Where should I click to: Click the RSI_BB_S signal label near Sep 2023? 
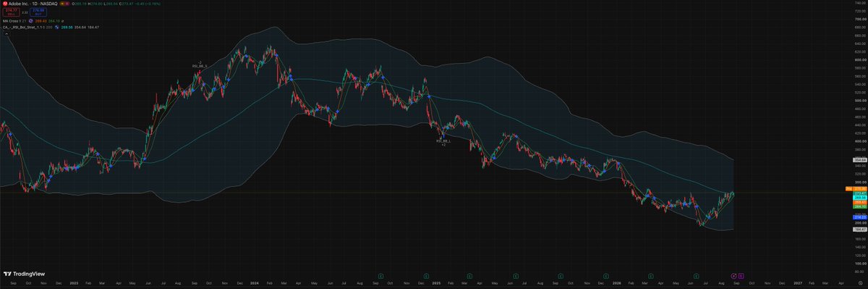pos(200,66)
